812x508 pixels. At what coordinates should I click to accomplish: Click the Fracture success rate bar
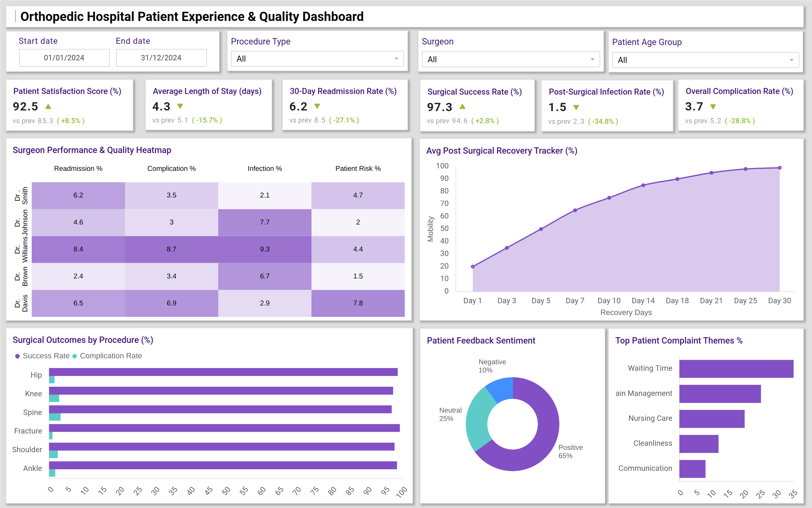pyautogui.click(x=224, y=428)
